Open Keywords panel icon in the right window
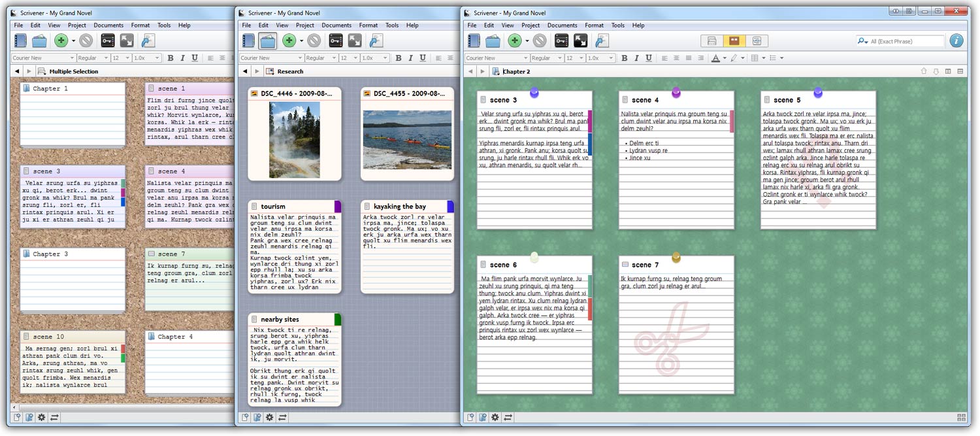980x436 pixels. coord(561,41)
